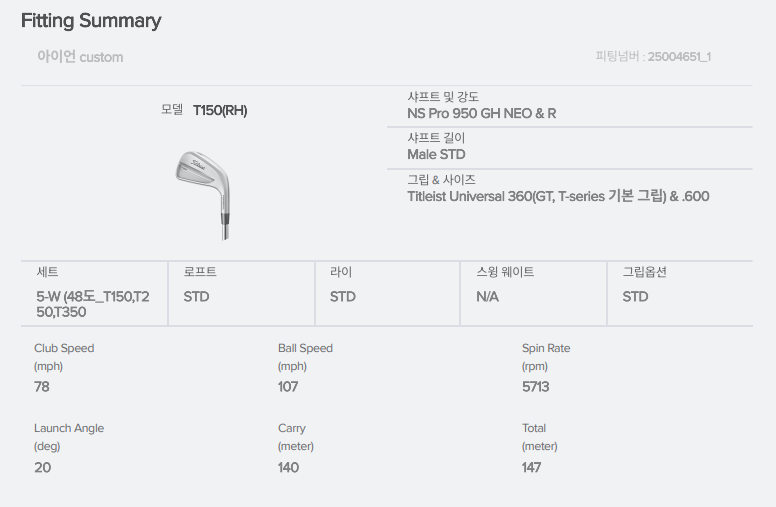The height and width of the screenshot is (507, 776).
Task: Select the Launch Angle value 20
Action: coord(42,467)
